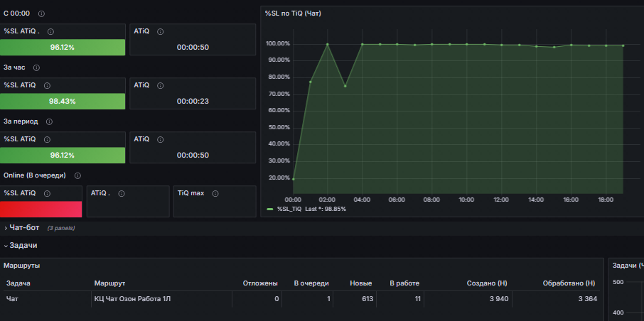The image size is (644, 321).
Task: Click 96.12% green bar under С 00:00
Action: [63, 47]
